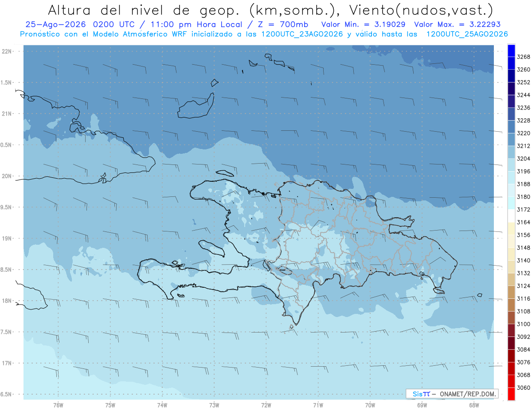Click the '18N' latitude label
532x411 pixels.
[x=7, y=301]
